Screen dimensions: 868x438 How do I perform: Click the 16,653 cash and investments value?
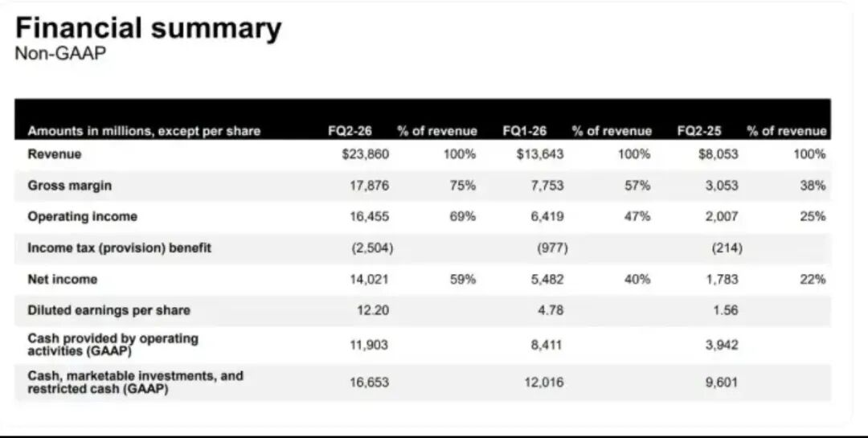click(370, 383)
